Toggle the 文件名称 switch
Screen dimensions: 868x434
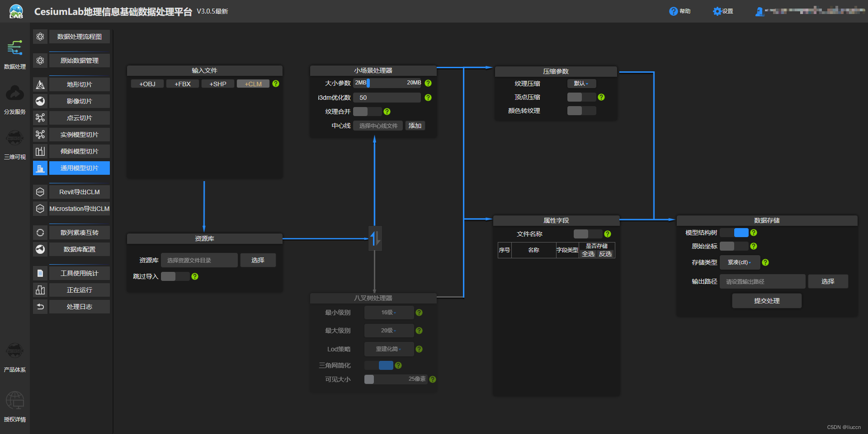pos(588,234)
